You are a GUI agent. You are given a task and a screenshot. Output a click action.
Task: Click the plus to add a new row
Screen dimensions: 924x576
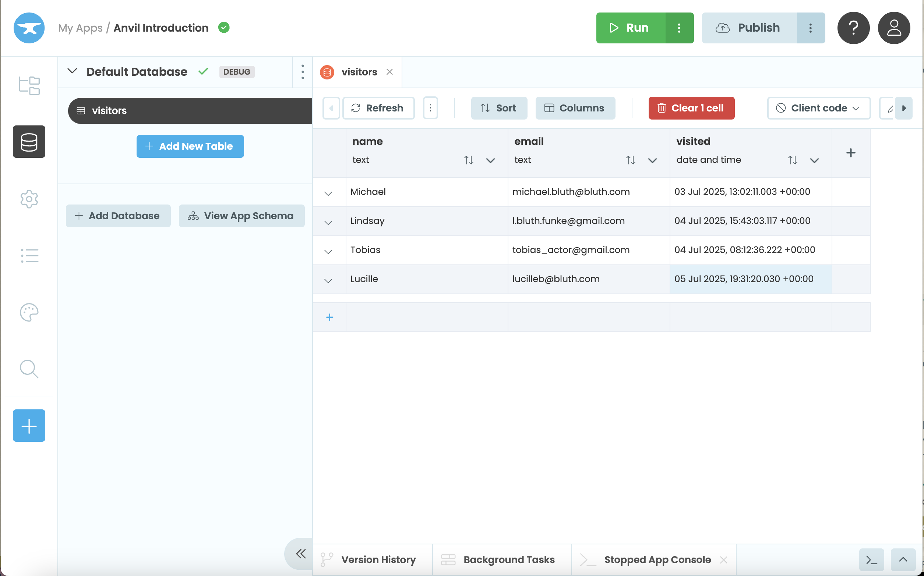tap(329, 317)
